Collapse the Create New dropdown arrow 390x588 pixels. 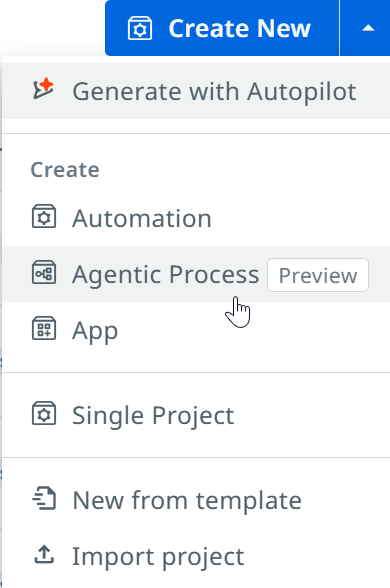pos(368,28)
